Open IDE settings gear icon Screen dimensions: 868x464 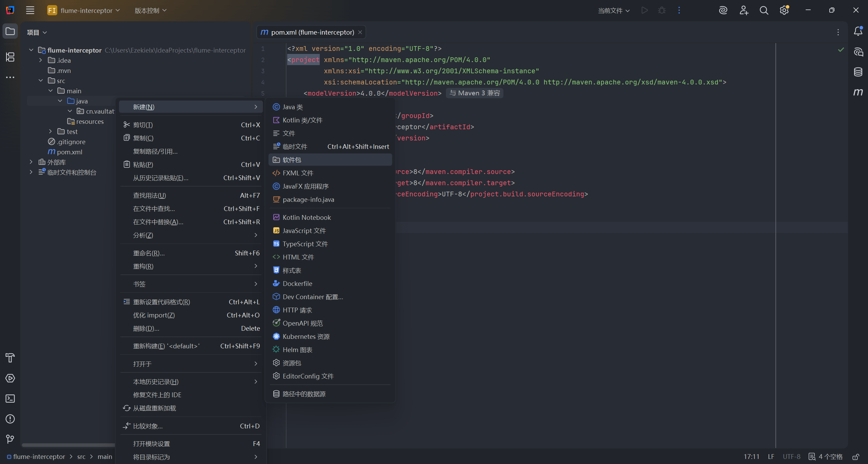click(x=784, y=10)
